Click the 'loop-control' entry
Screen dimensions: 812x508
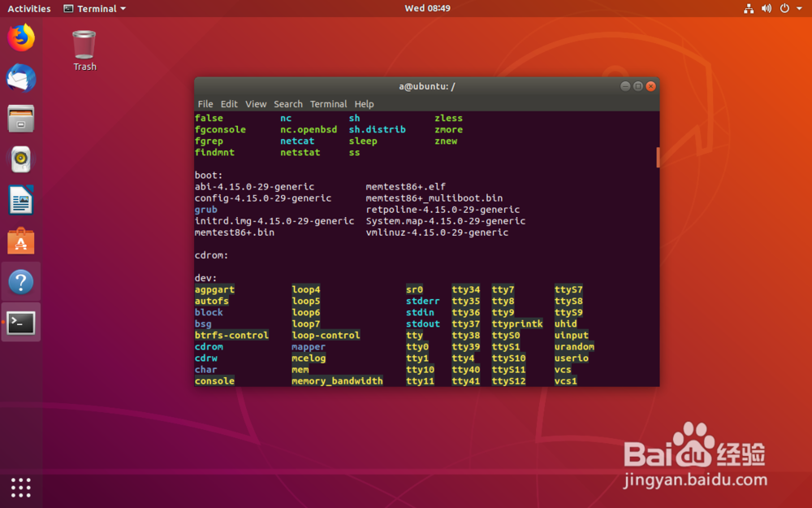326,335
